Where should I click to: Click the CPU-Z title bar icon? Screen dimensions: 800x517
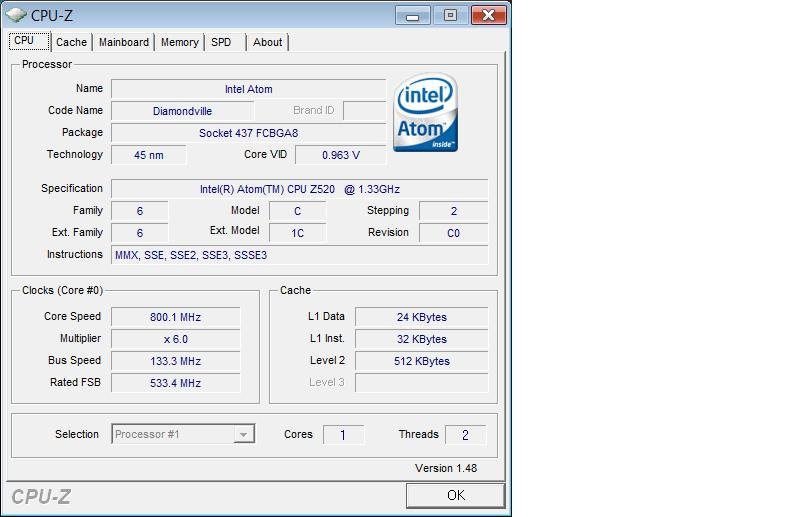[x=16, y=15]
